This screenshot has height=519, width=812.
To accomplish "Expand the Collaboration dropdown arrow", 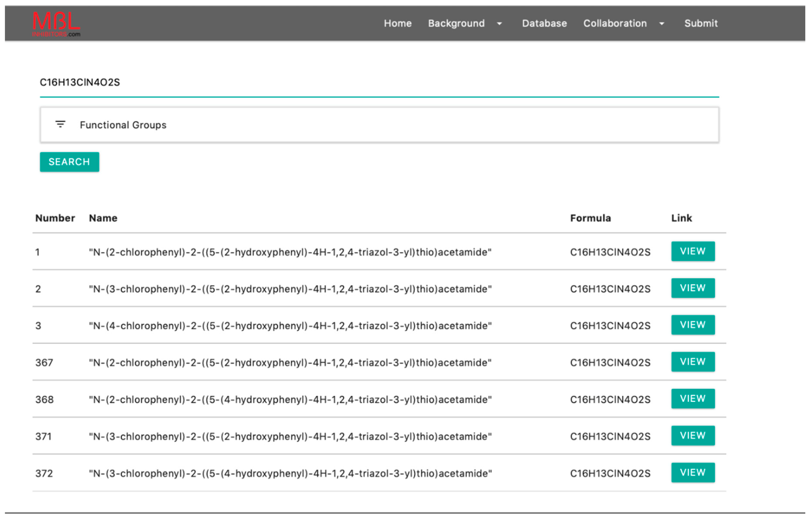I will [x=662, y=24].
